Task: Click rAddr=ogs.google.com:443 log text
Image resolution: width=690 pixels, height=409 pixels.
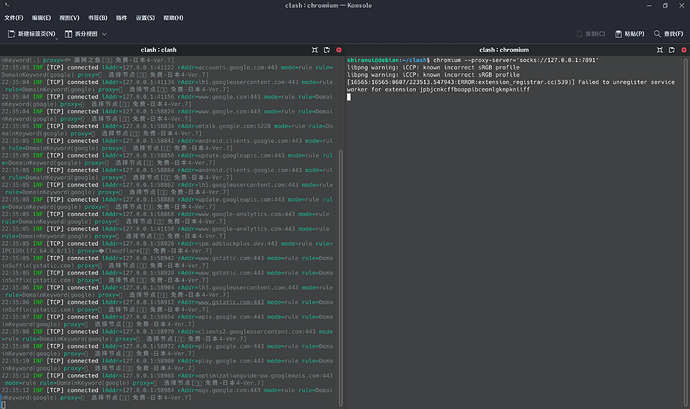Action: (x=219, y=391)
